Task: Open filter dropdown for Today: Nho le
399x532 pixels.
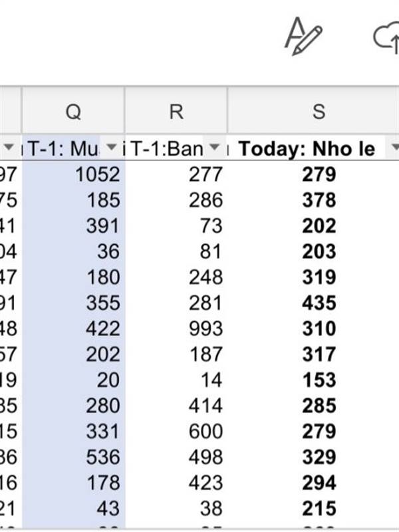Action: (394, 148)
